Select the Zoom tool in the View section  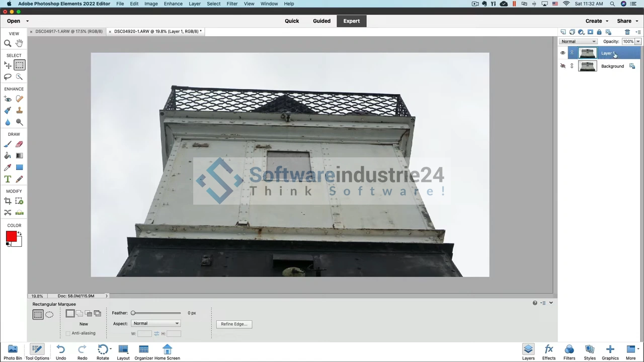(8, 44)
